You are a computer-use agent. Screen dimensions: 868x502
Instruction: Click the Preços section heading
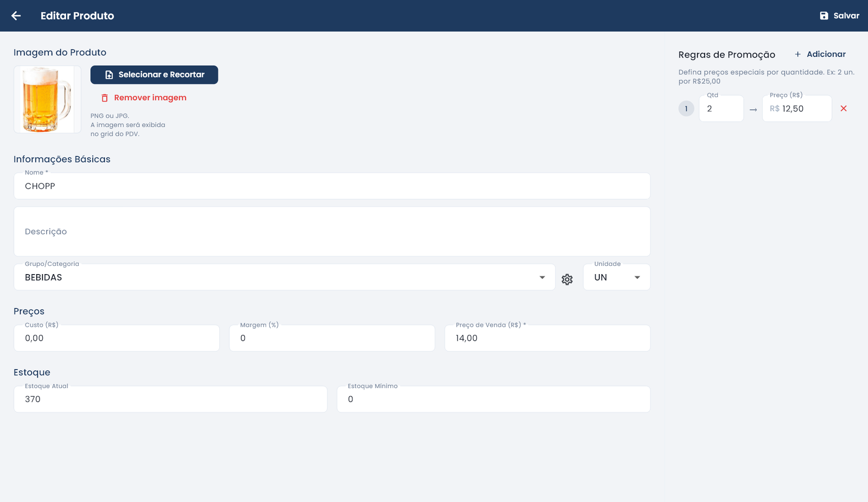coord(29,312)
